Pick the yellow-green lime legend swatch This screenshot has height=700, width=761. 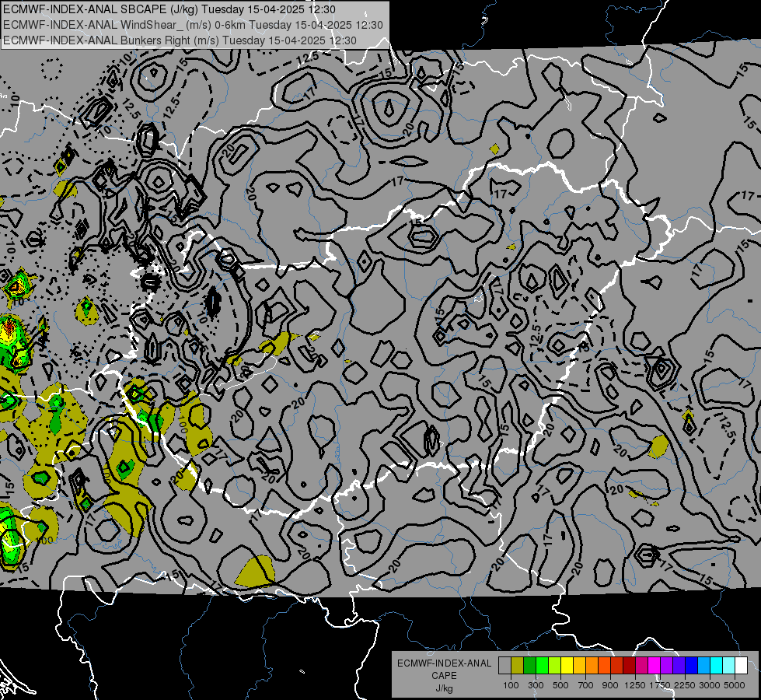coord(555,665)
